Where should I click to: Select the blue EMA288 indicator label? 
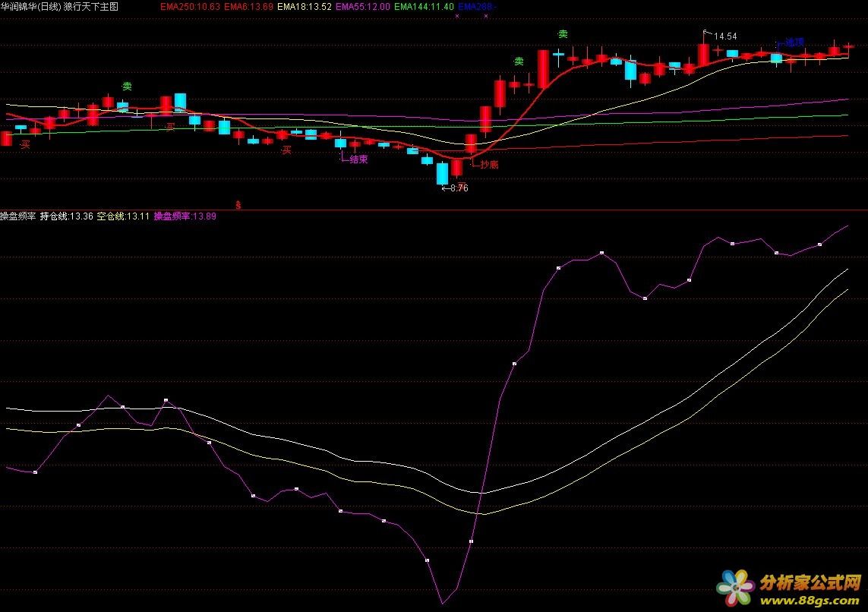tap(477, 7)
